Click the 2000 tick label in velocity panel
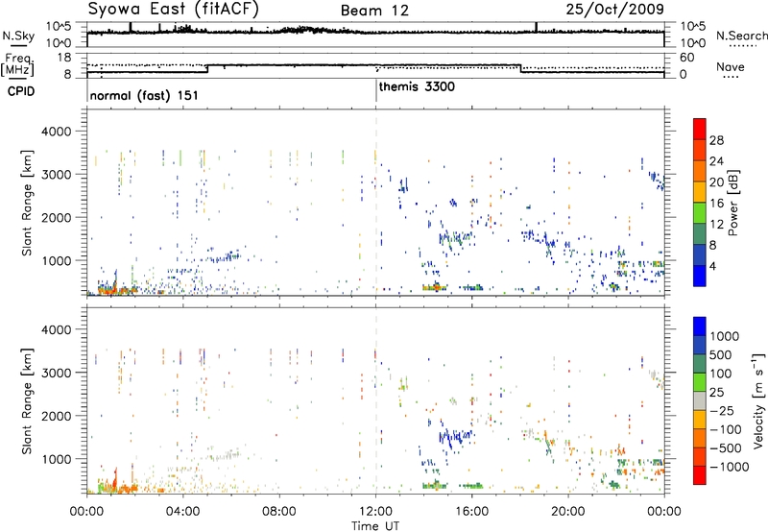 pyautogui.click(x=57, y=416)
